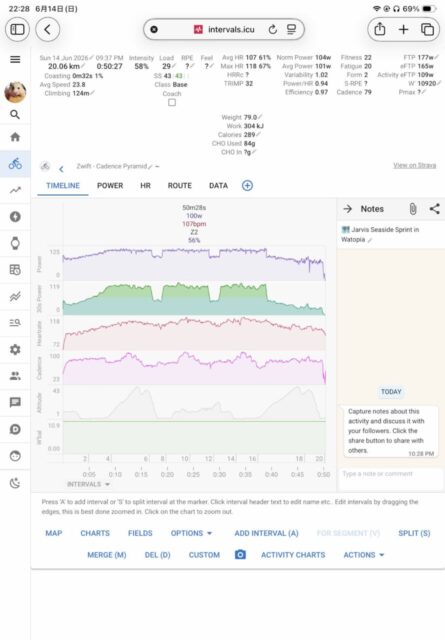Open the calendar table icon in the sidebar
Screen dimensions: 445x640
(15, 270)
